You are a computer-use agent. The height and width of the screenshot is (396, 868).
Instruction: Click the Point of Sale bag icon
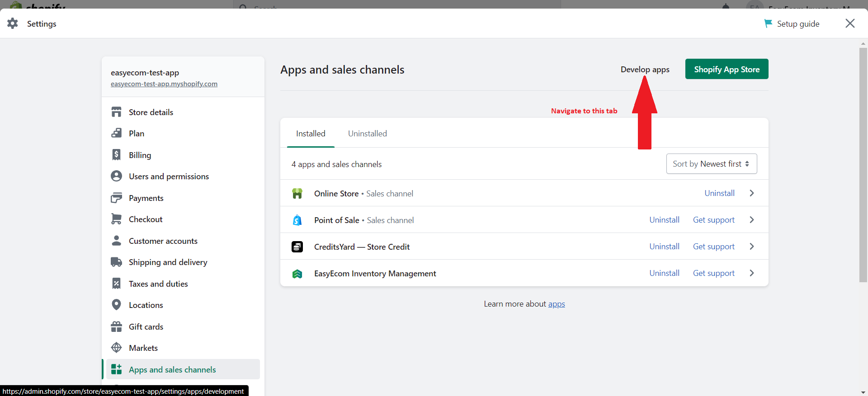297,220
